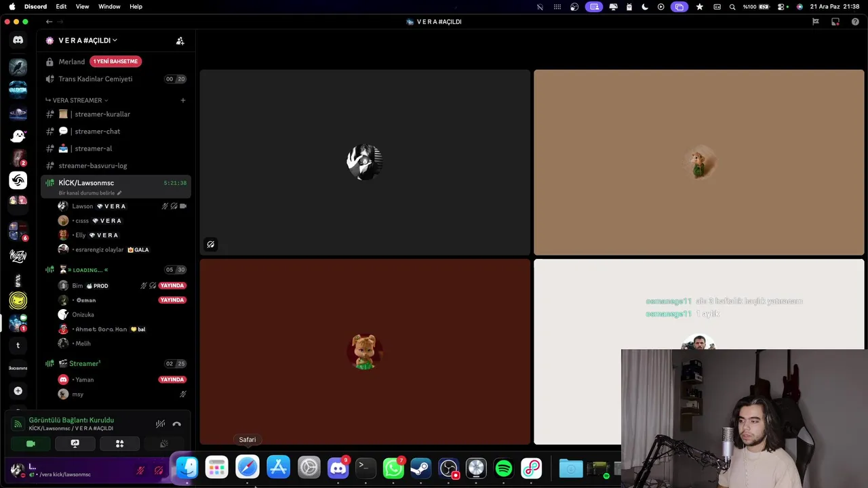Open the streamer-basvuru-log channel
The height and width of the screenshot is (488, 868).
tap(116, 165)
